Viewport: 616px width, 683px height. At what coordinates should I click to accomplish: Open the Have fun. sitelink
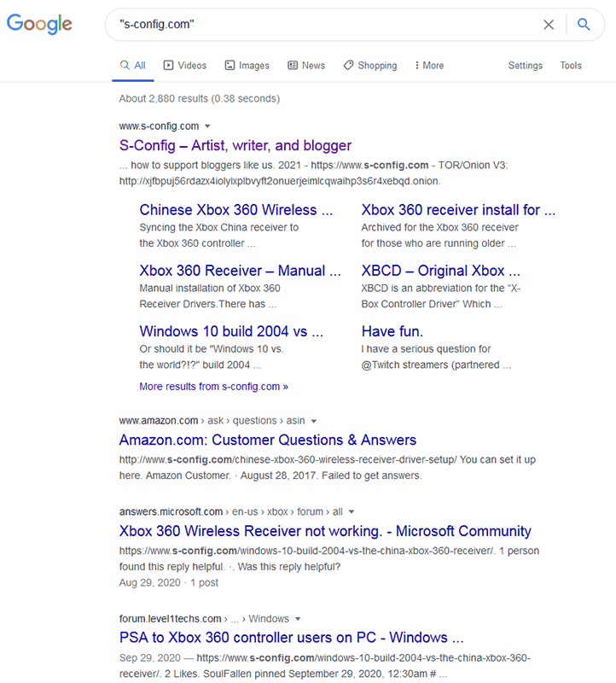click(392, 331)
